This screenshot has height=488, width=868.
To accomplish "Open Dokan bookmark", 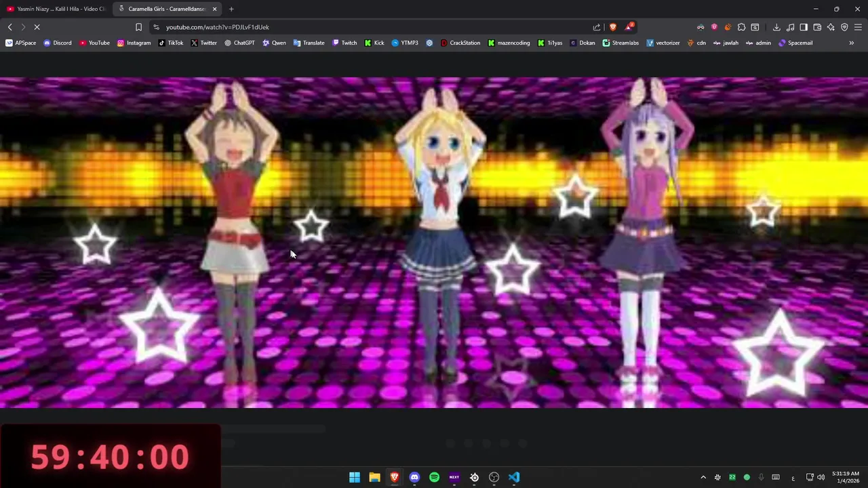I will click(x=583, y=43).
